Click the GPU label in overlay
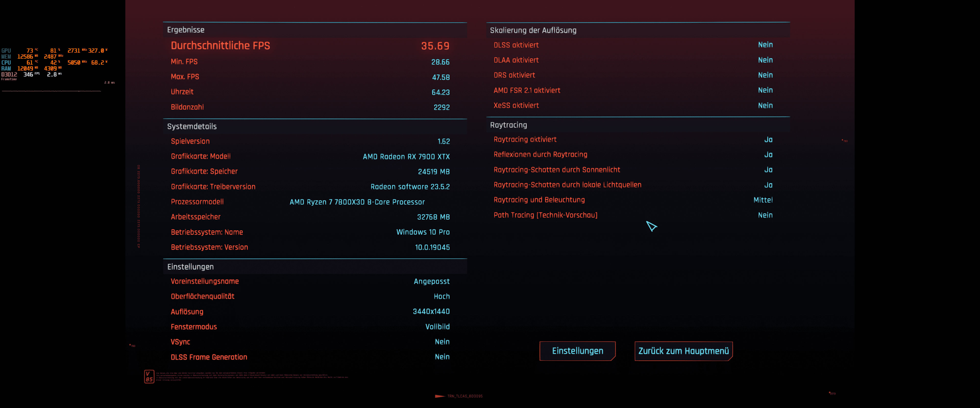This screenshot has height=408, width=980. click(x=6, y=50)
